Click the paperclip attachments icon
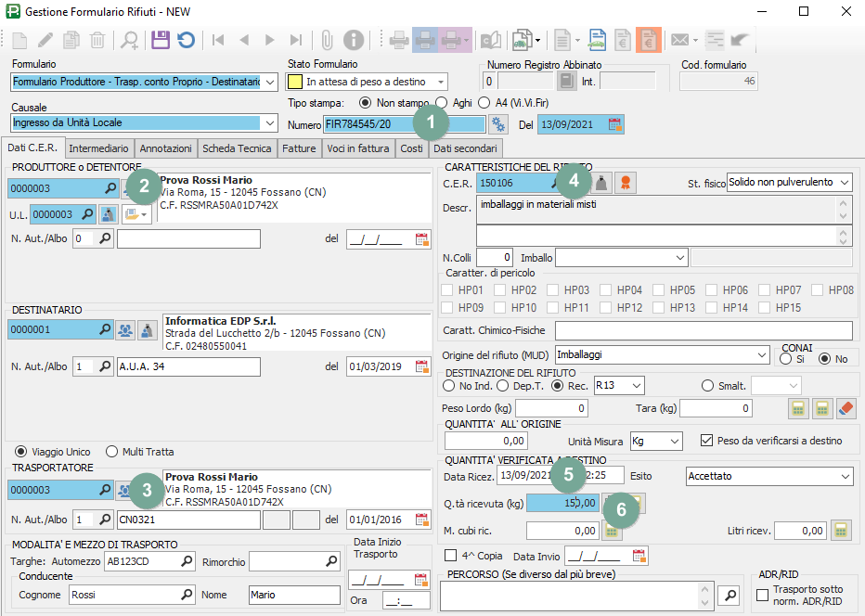This screenshot has height=616, width=865. (327, 40)
